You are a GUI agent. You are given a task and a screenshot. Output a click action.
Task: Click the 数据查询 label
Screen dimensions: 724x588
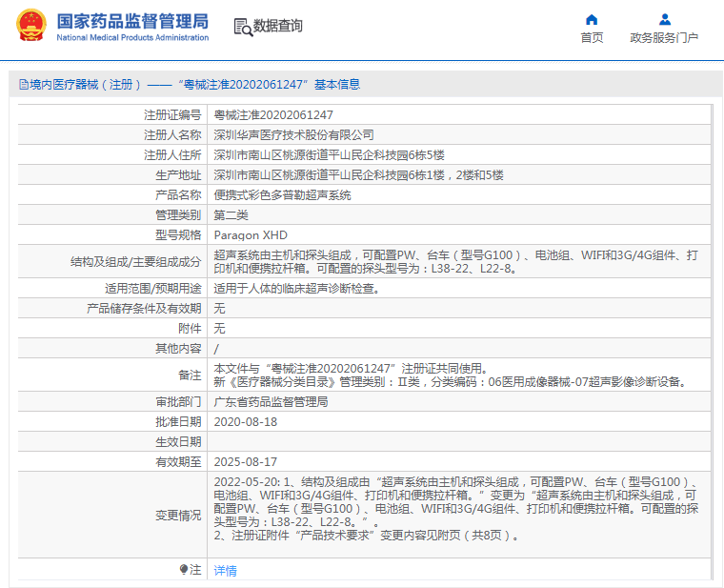point(277,26)
